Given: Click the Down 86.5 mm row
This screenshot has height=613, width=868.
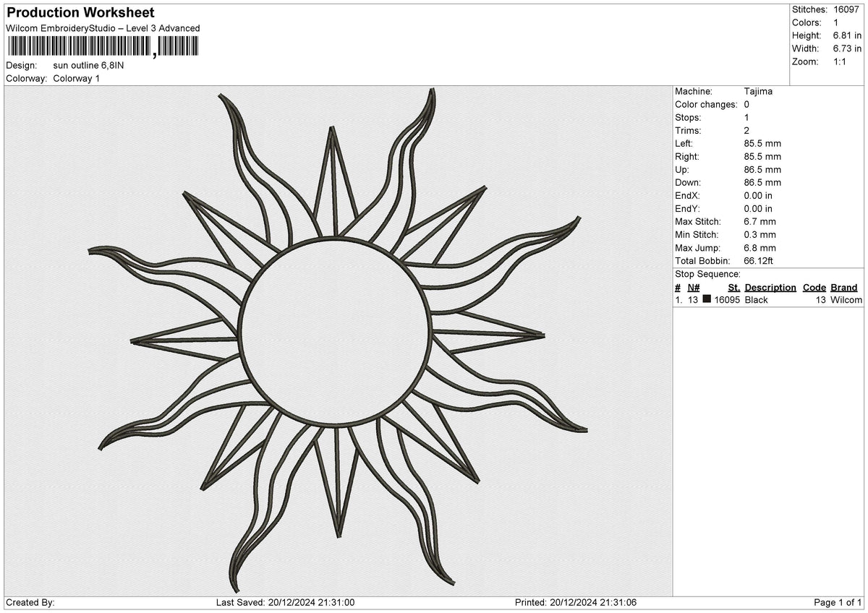Looking at the screenshot, I should pyautogui.click(x=728, y=182).
